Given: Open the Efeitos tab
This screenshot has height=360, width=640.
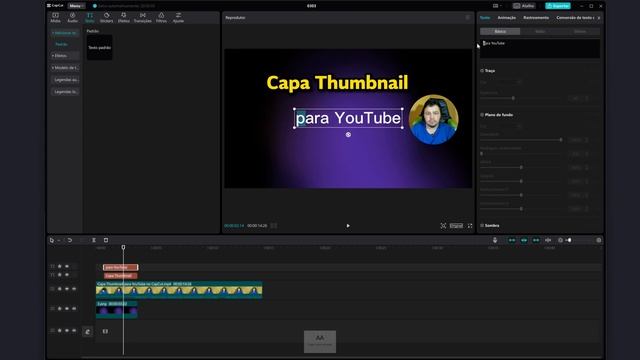Looking at the screenshot, I should [124, 18].
